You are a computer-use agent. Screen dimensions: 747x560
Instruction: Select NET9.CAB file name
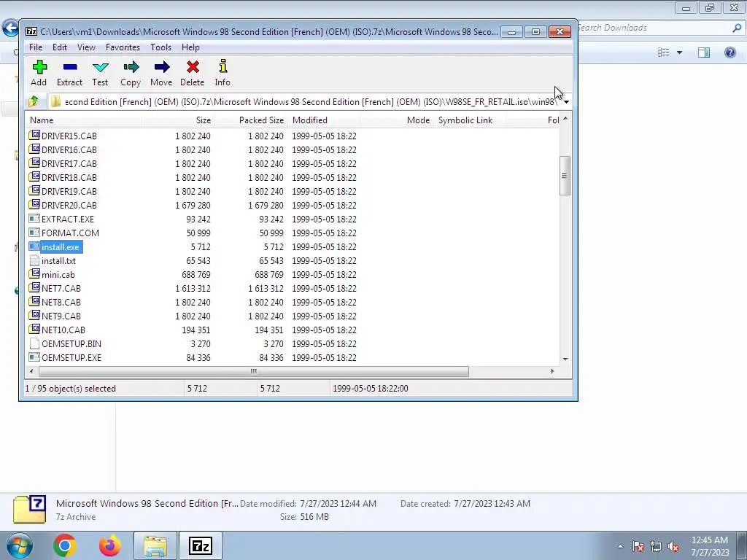[61, 316]
